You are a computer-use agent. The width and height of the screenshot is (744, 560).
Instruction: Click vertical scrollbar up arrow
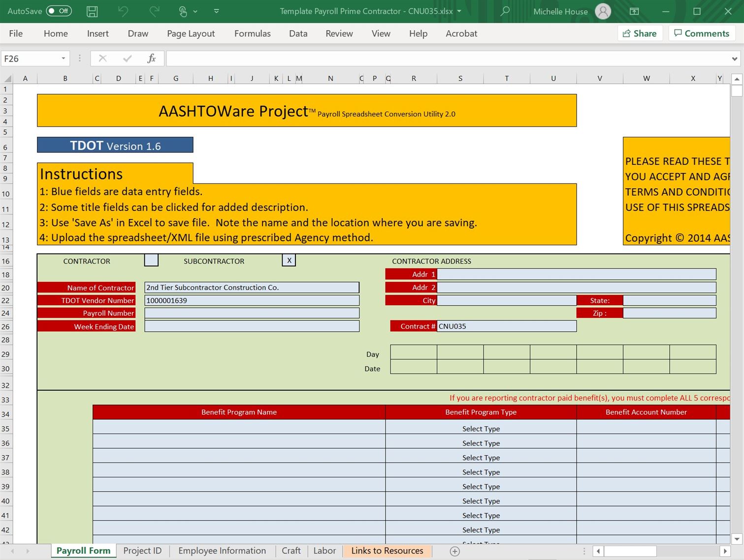737,79
